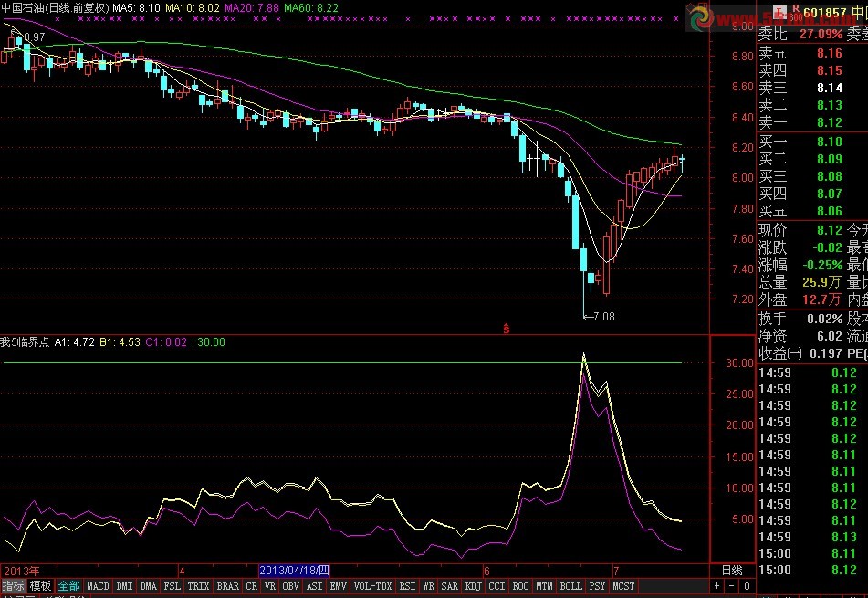This screenshot has width=868, height=598.
Task: Open the 指标 indicator tab
Action: tap(14, 586)
